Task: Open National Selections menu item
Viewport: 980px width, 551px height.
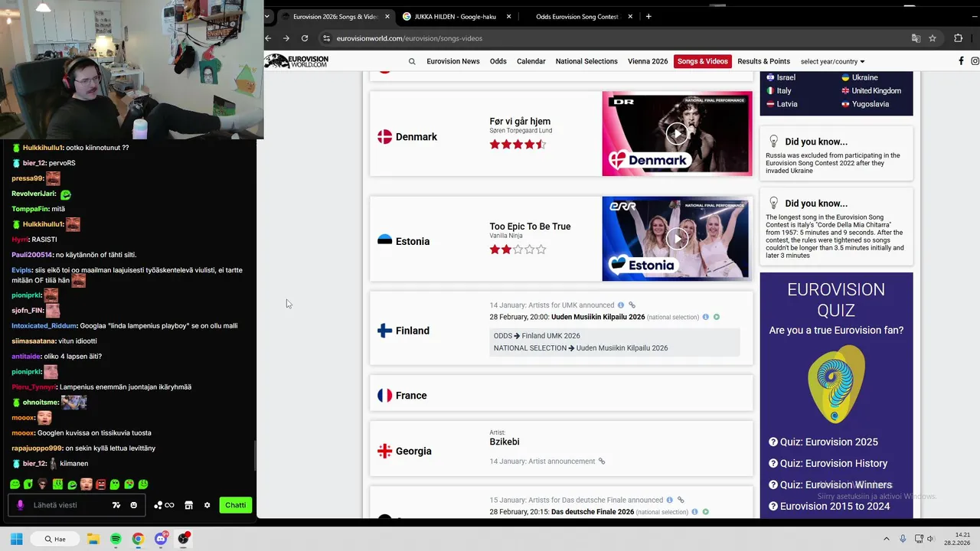Action: pyautogui.click(x=586, y=61)
